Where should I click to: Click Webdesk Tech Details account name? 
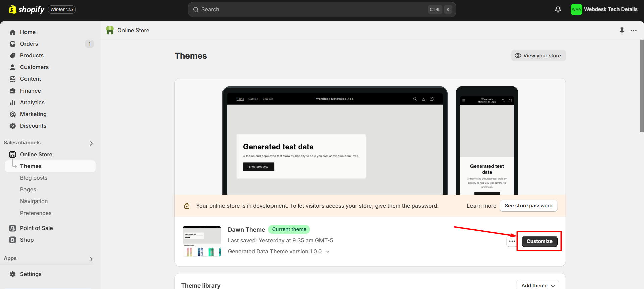[x=610, y=9]
